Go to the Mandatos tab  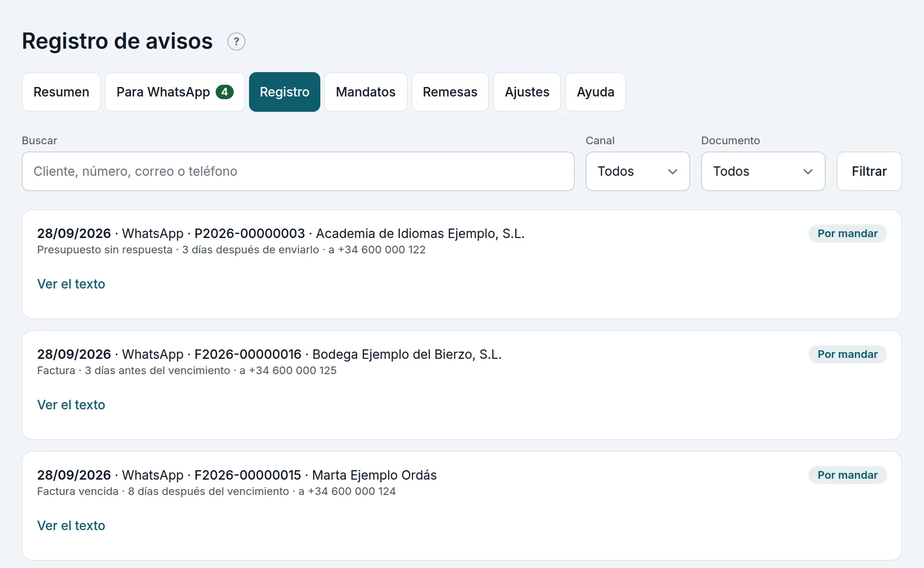(x=366, y=92)
